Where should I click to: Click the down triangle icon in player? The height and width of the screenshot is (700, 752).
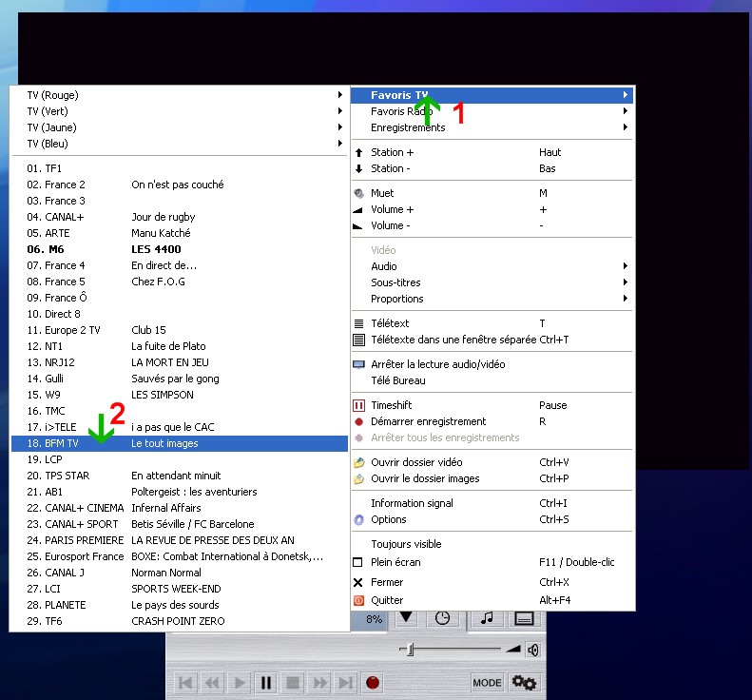coord(406,617)
